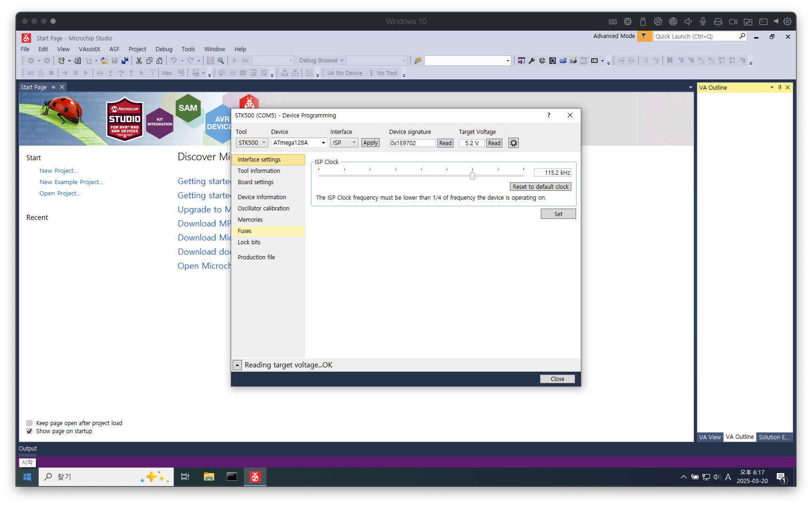Open Device Programming from the toolbar
The height and width of the screenshot is (506, 812).
(573, 61)
